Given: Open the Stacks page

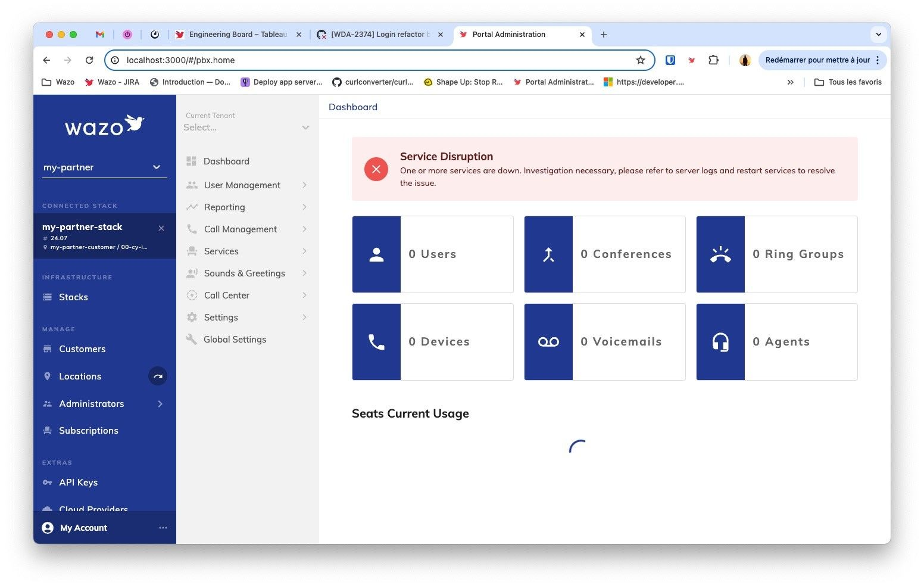Looking at the screenshot, I should pos(73,297).
